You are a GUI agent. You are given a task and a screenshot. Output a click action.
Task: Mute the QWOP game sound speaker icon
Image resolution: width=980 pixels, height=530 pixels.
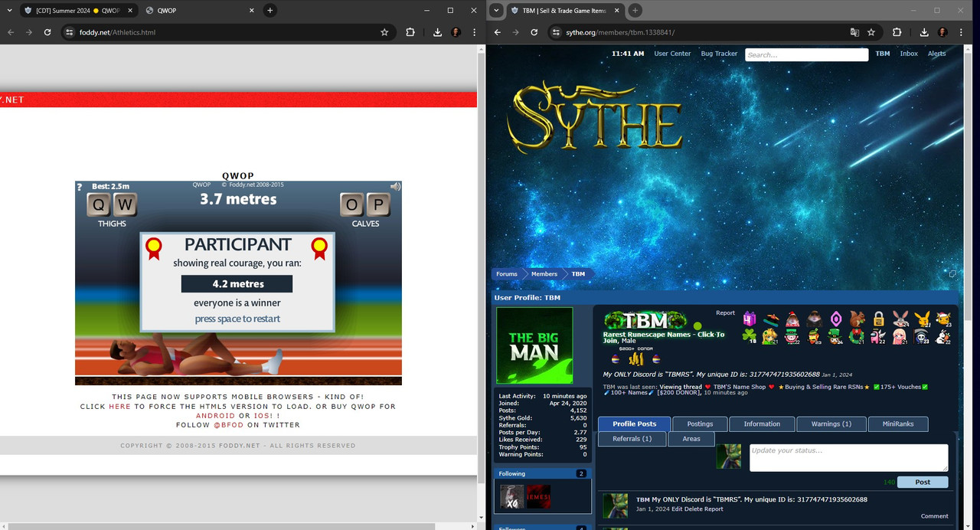click(395, 187)
